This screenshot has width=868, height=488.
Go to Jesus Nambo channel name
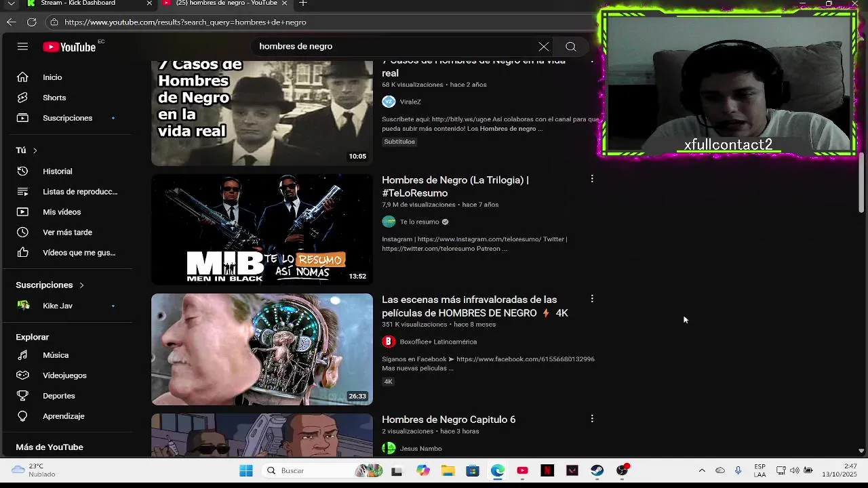pos(420,449)
